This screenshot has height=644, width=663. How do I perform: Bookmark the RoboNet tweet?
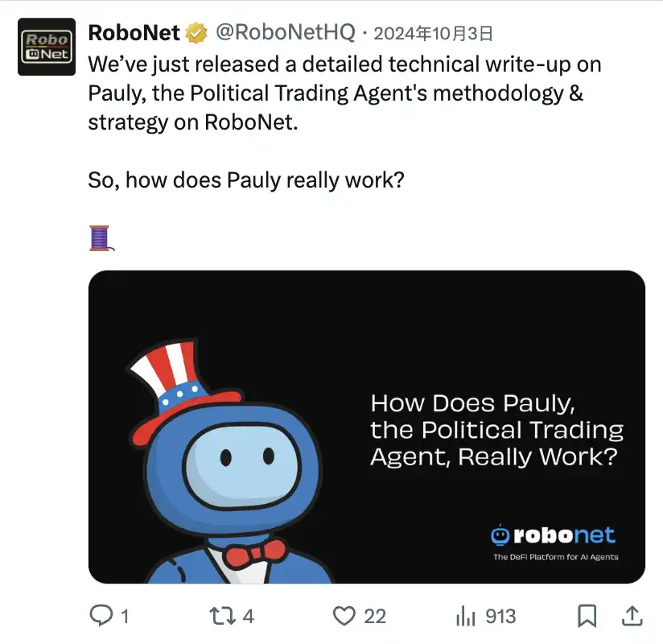click(x=588, y=616)
